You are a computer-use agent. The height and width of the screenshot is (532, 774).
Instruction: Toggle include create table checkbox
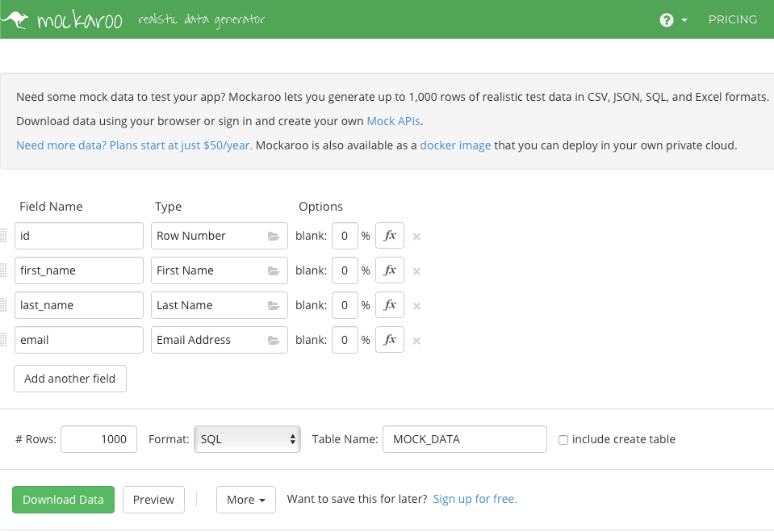click(x=563, y=440)
